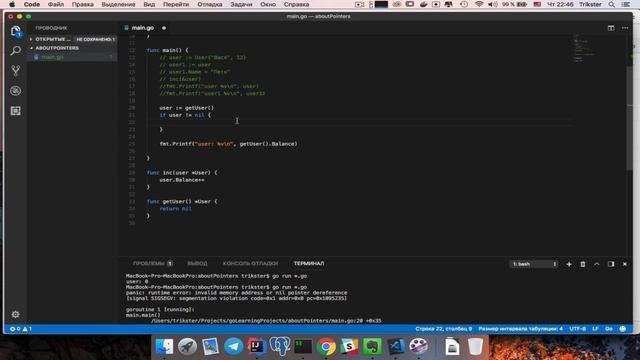This screenshot has width=640, height=360.
Task: Maximize the panel with up chevron
Action: [x=596, y=264]
